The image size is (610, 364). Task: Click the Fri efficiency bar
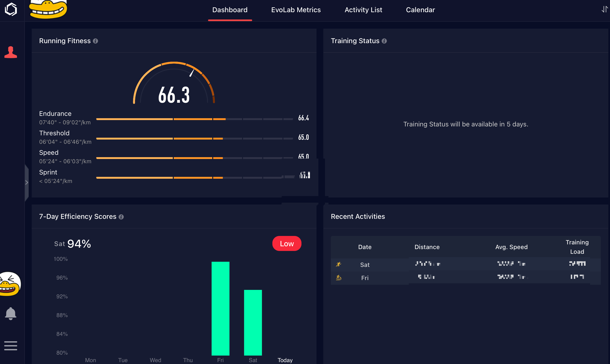[220, 308]
